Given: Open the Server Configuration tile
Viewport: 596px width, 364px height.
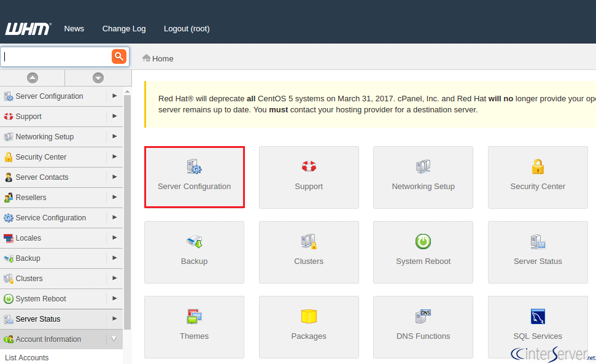Looking at the screenshot, I should click(x=194, y=177).
